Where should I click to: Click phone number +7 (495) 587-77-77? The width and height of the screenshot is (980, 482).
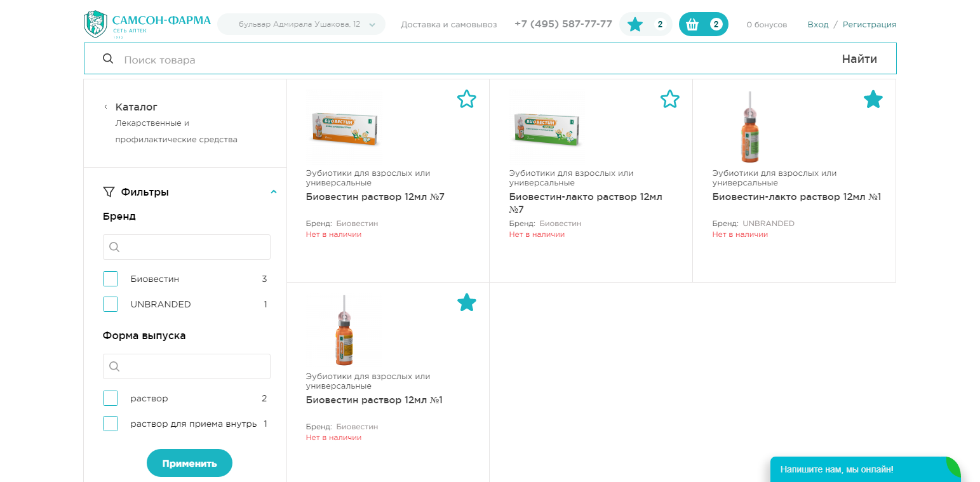tap(563, 24)
